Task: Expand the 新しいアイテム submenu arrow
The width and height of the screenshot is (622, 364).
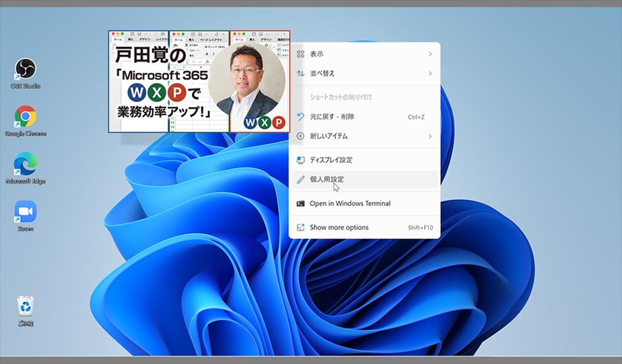Action: (x=430, y=136)
